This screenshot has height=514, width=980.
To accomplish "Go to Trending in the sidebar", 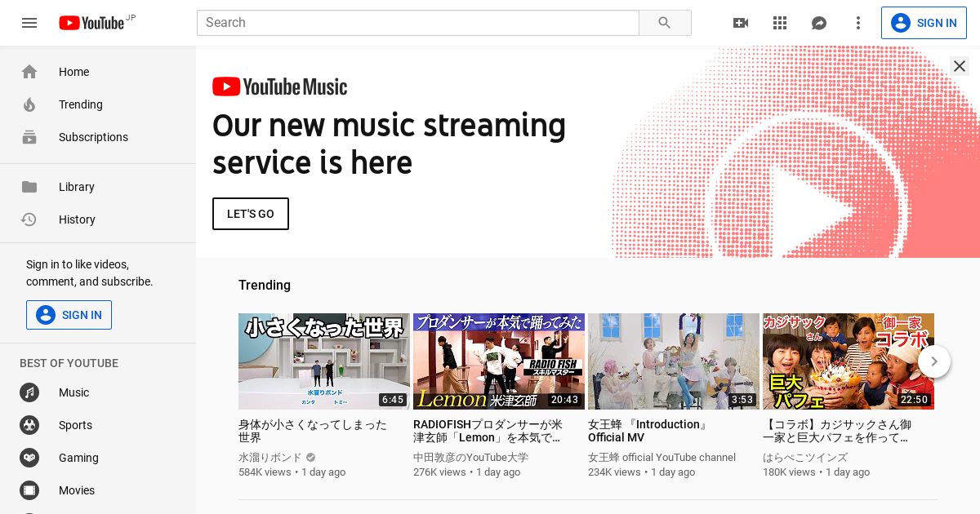I will [98, 104].
